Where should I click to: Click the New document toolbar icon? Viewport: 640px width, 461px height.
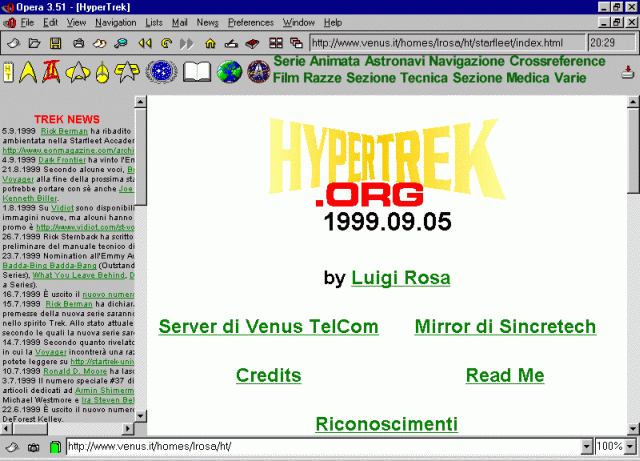click(x=13, y=43)
